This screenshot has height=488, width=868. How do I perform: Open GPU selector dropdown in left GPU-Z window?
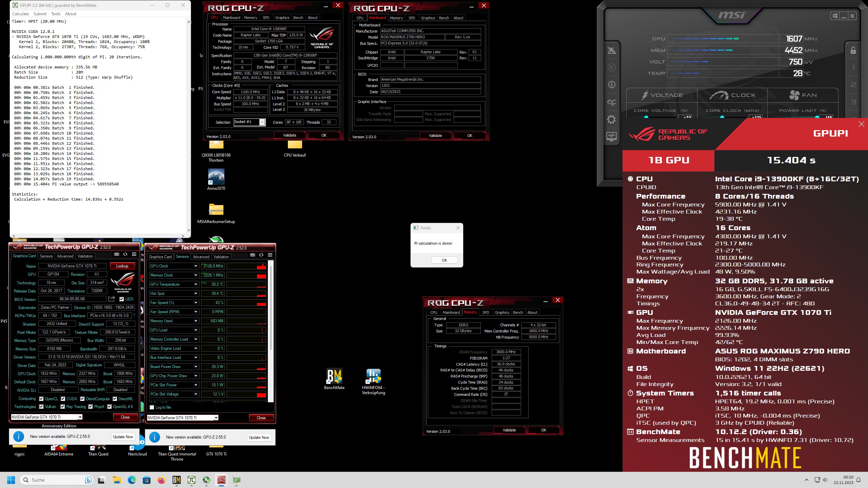click(80, 417)
